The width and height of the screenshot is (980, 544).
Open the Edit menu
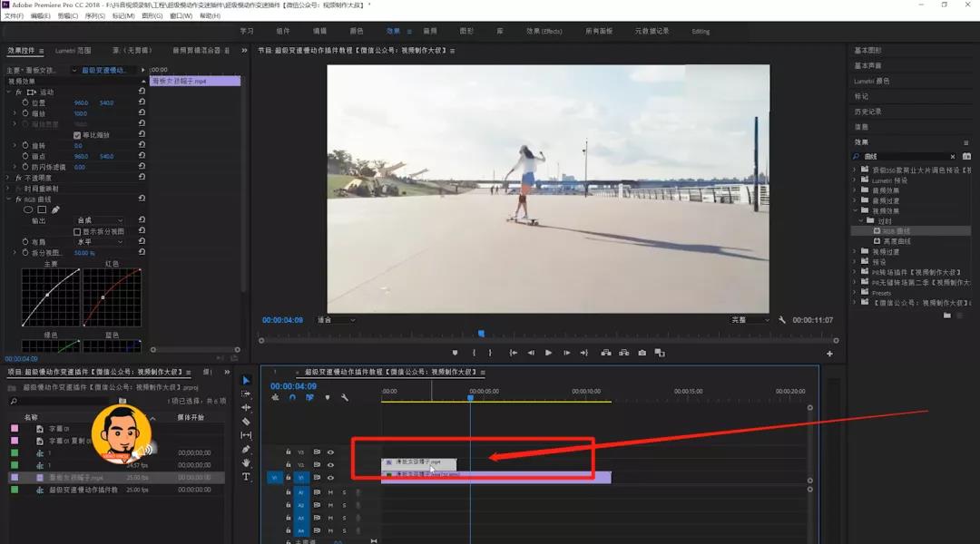pyautogui.click(x=41, y=15)
